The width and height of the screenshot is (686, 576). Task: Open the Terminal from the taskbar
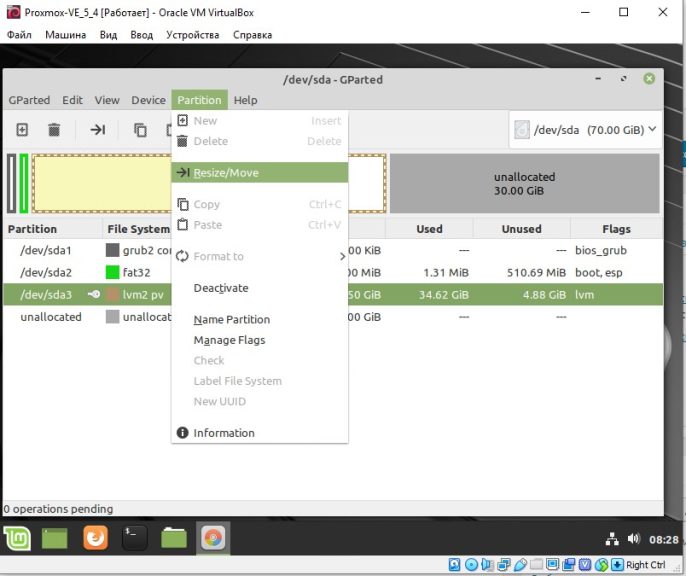[x=134, y=538]
